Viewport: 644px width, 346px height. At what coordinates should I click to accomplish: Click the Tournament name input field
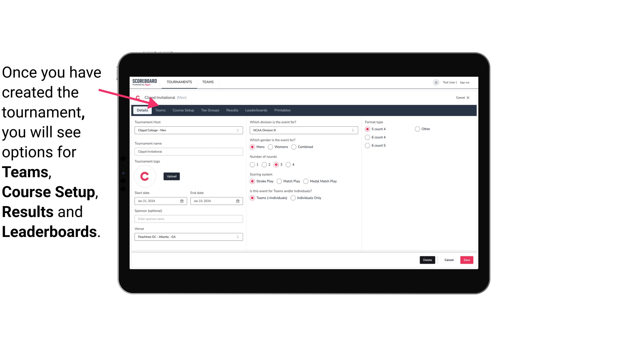[x=188, y=151]
